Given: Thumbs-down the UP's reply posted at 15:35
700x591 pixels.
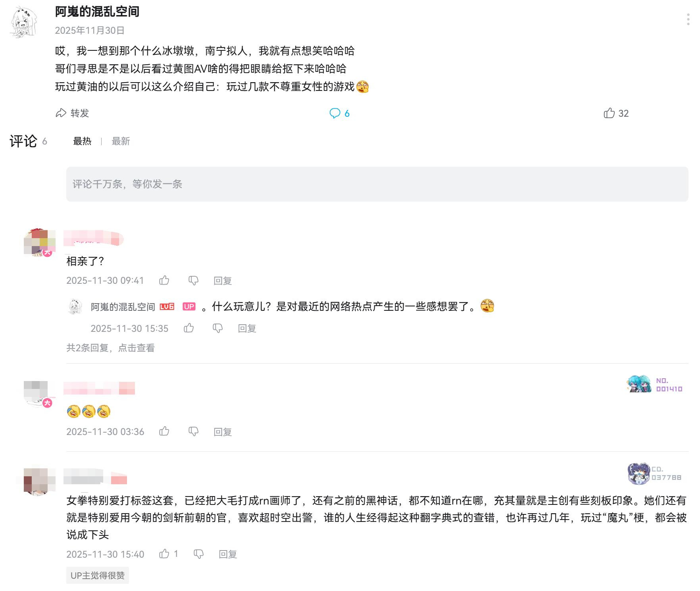Looking at the screenshot, I should click(217, 328).
